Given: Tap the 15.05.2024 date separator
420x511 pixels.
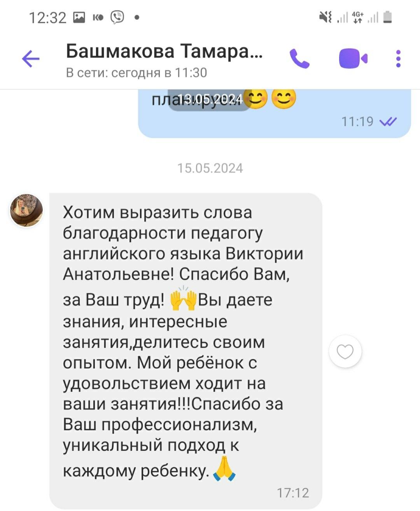Looking at the screenshot, I should pyautogui.click(x=210, y=168).
